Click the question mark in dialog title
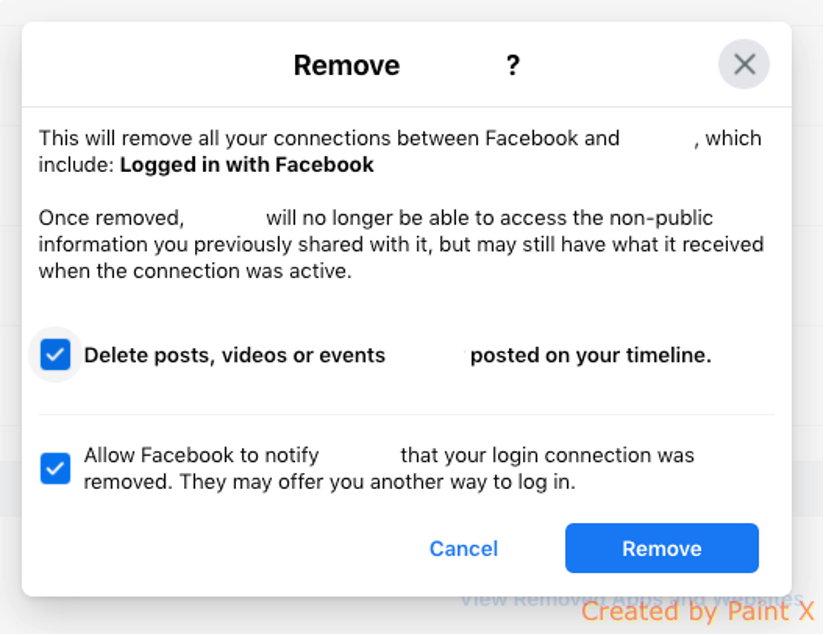The width and height of the screenshot is (824, 635). [x=513, y=65]
